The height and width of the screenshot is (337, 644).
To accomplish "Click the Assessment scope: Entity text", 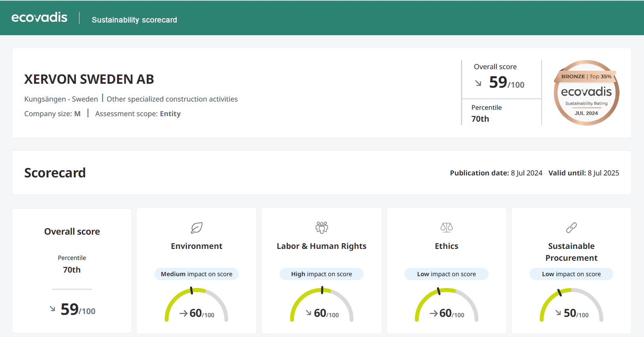I will (x=138, y=114).
